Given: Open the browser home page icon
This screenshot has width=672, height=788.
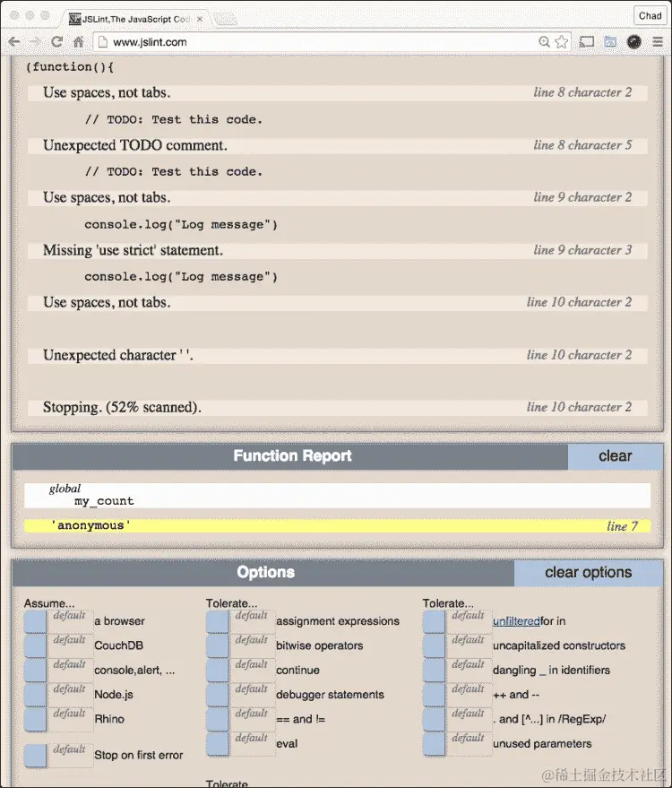Looking at the screenshot, I should click(78, 42).
